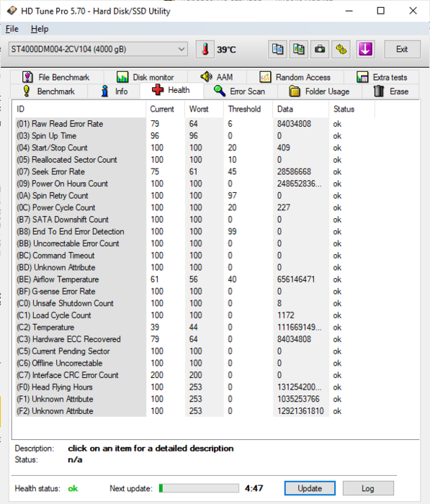Viewport: 430px width, 504px height.
Task: Select the (F2) Unknown Attribute row
Action: (195, 411)
